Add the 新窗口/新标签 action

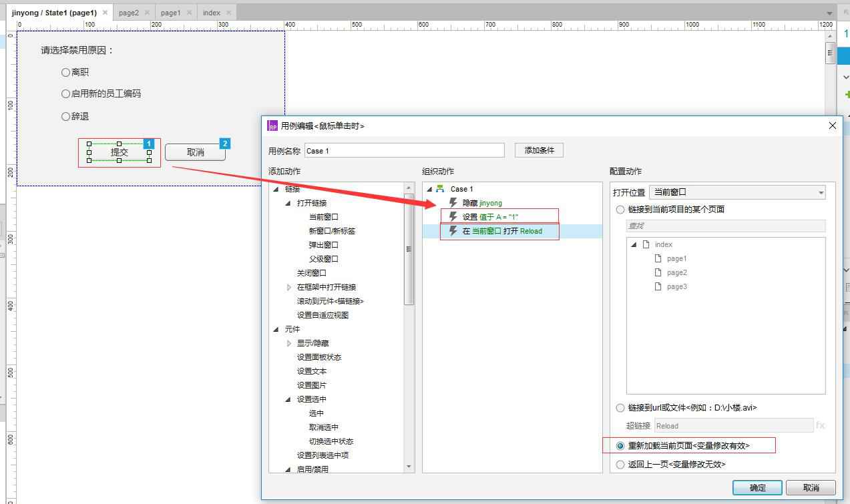(x=332, y=231)
